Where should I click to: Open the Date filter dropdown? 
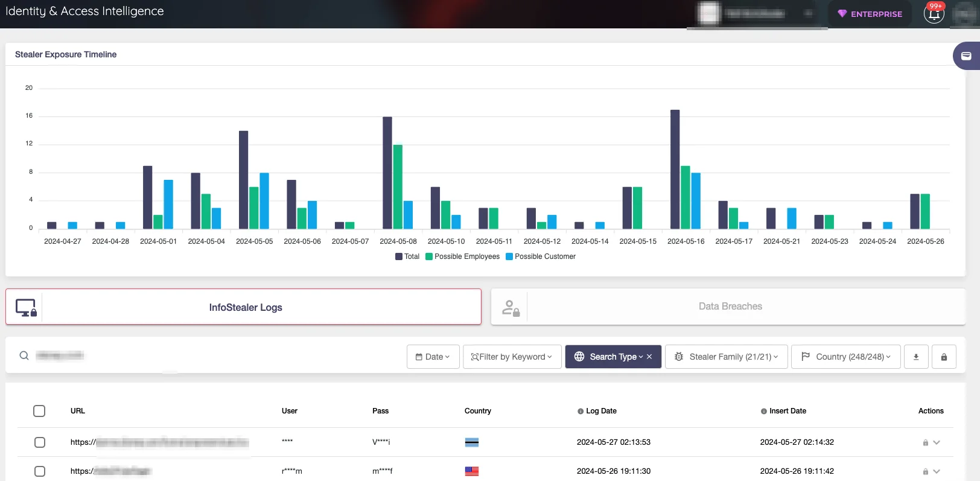coord(433,357)
